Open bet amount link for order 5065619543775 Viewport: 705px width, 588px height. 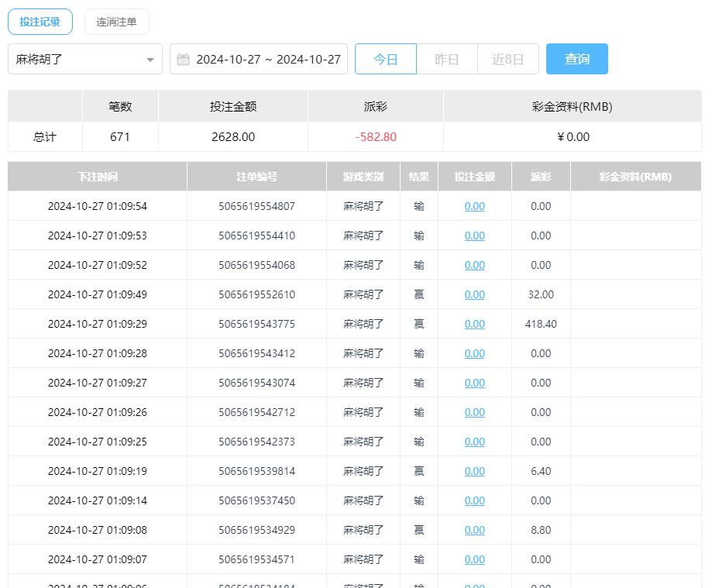[x=474, y=324]
